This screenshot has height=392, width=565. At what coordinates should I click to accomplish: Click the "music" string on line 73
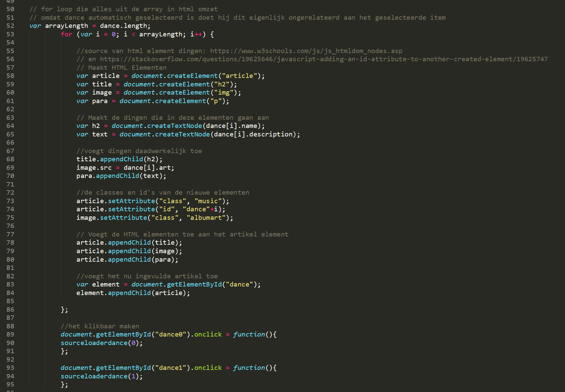[x=208, y=201]
